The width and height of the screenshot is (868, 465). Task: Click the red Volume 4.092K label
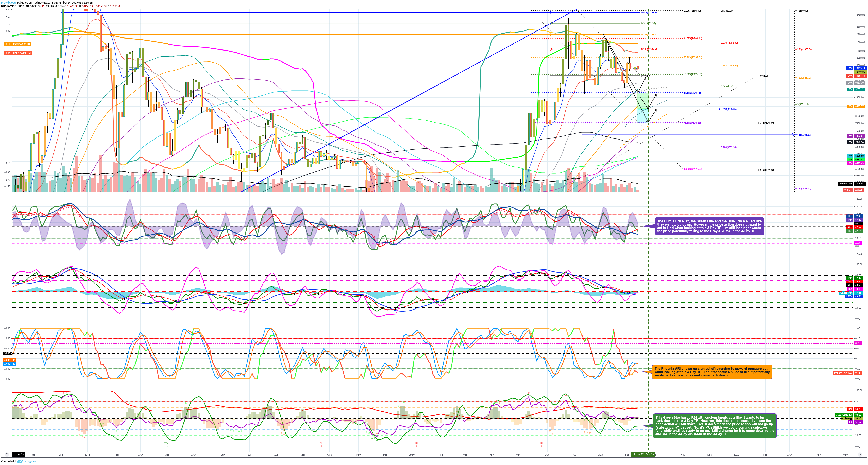(854, 190)
